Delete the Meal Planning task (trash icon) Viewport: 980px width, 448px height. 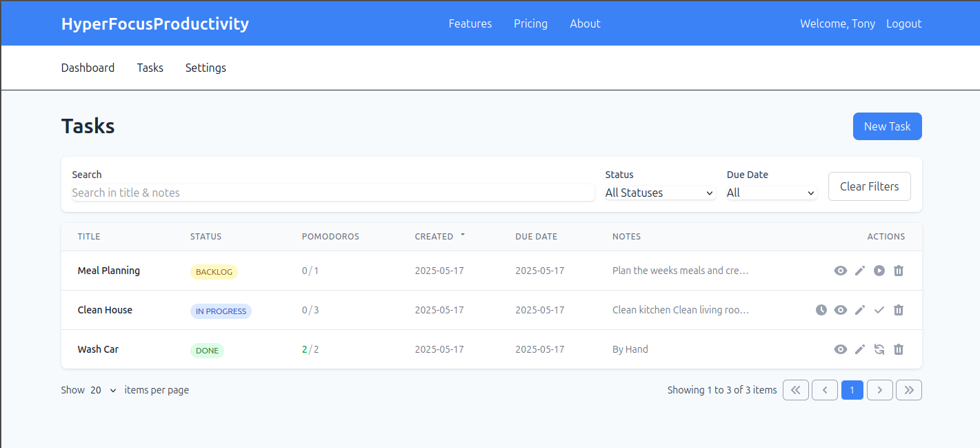coord(898,271)
